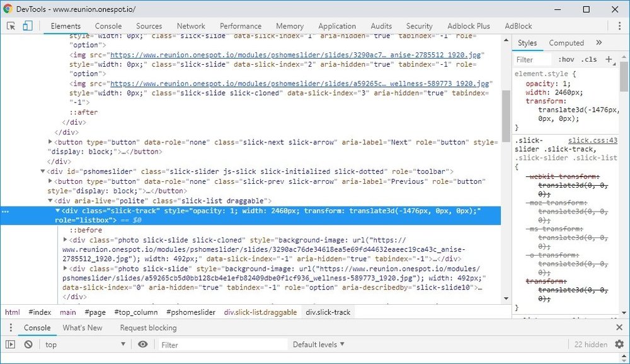Add new style rule plus icon
Screen dimensions: 630x364
pos(609,59)
